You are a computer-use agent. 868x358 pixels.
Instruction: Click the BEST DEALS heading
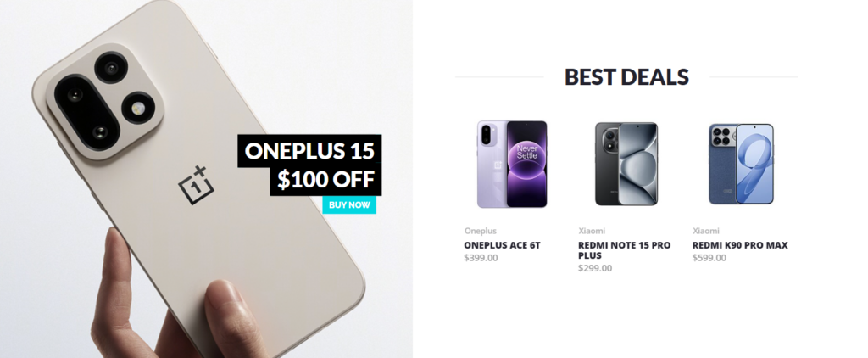click(x=626, y=77)
